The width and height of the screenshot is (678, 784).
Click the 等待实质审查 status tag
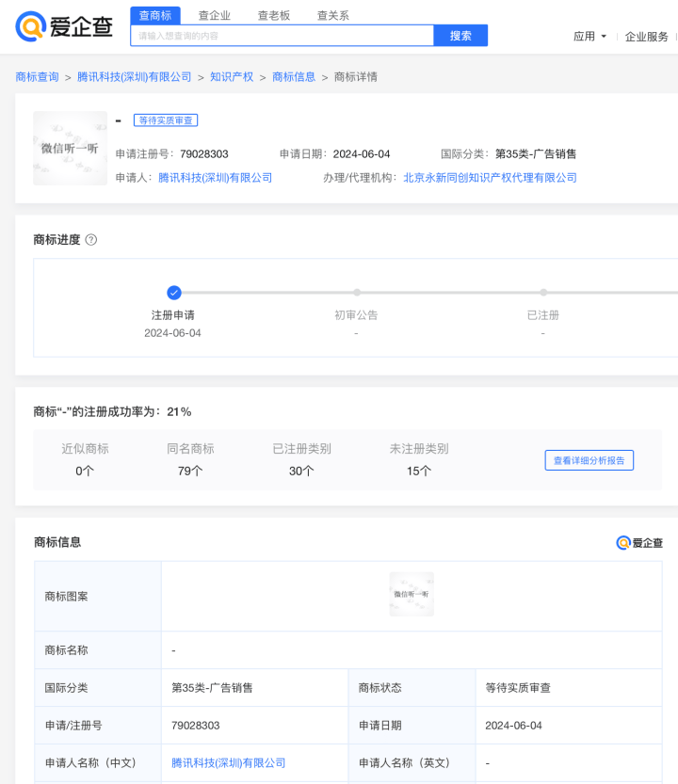(x=166, y=120)
